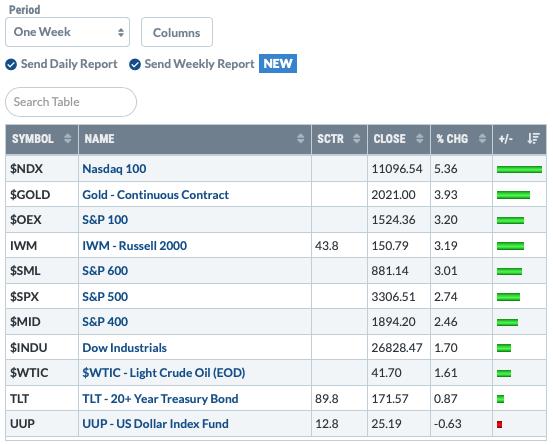Click the green change bar for $NDX

click(x=519, y=170)
